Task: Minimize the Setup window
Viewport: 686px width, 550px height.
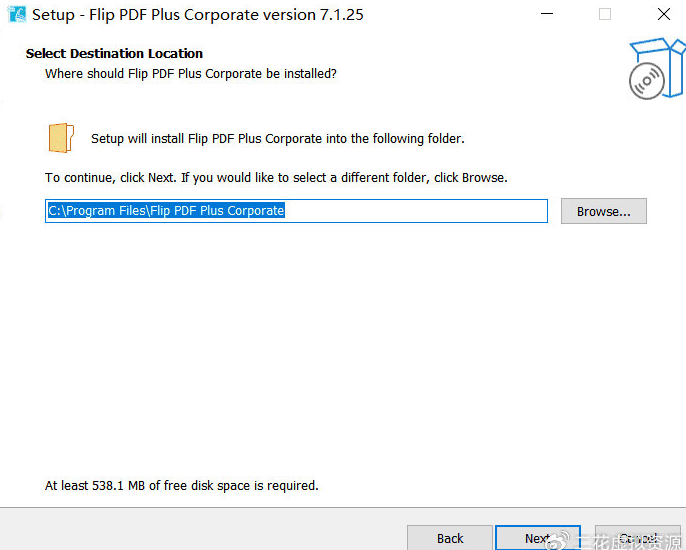Action: coord(547,15)
